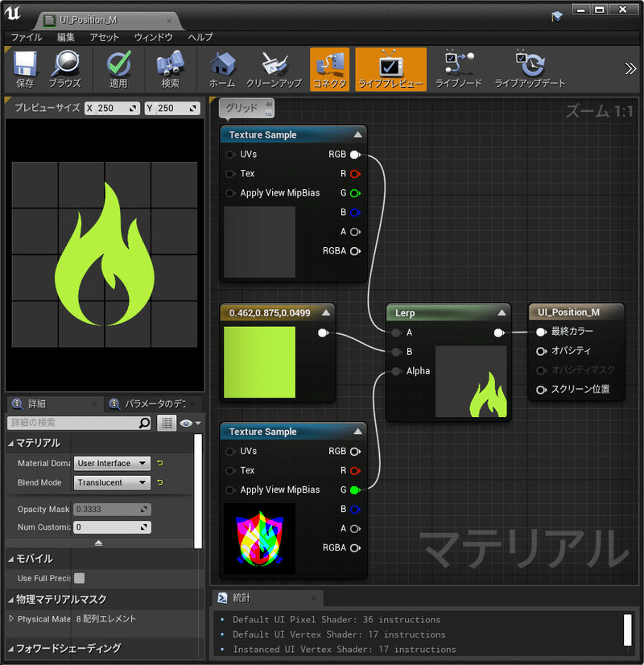Toggle ライブノード live nodes
Screen dimensions: 644x665
[x=459, y=68]
